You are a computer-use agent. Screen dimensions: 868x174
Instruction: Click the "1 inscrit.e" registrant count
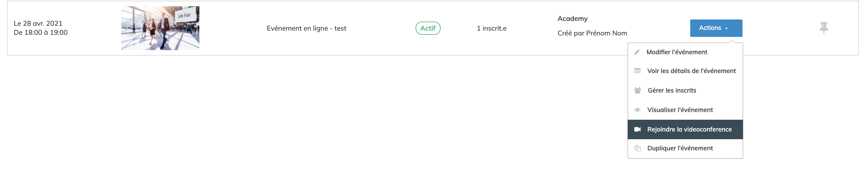pos(492,28)
